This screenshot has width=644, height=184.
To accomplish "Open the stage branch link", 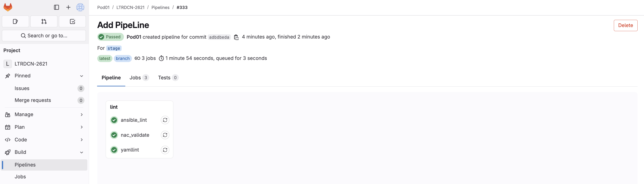I will point(114,48).
